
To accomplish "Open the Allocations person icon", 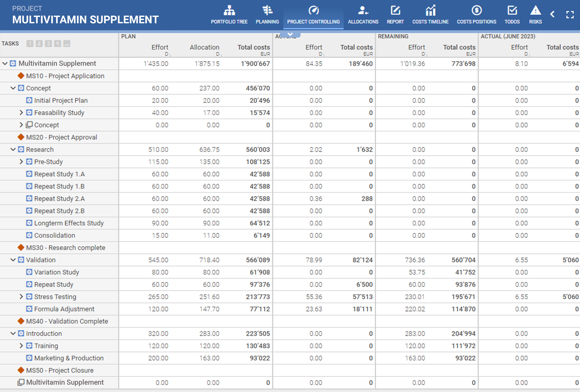I will [x=363, y=10].
